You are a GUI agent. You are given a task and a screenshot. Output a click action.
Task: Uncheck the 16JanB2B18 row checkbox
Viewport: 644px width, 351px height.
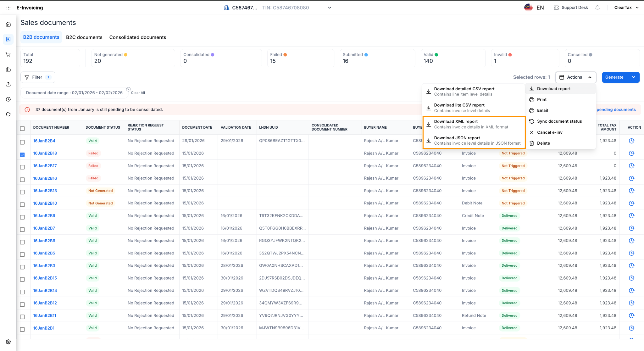pos(22,155)
